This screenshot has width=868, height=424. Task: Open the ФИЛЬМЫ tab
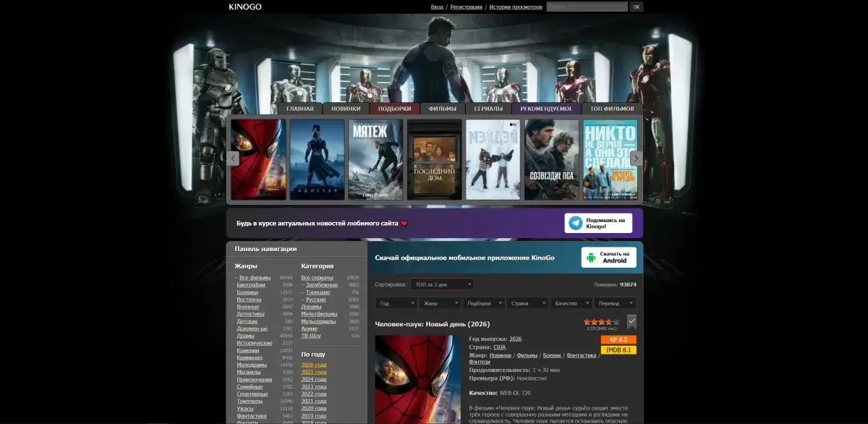[x=443, y=109]
